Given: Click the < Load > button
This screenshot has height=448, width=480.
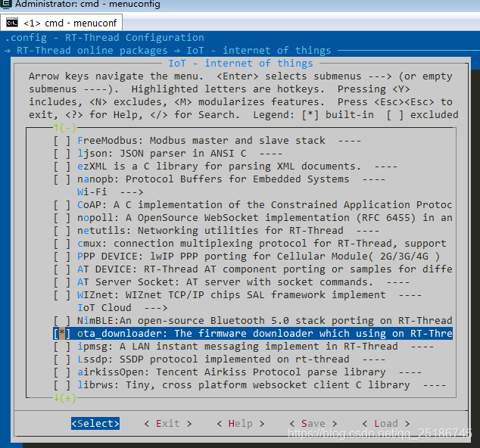Looking at the screenshot, I should click(385, 424).
